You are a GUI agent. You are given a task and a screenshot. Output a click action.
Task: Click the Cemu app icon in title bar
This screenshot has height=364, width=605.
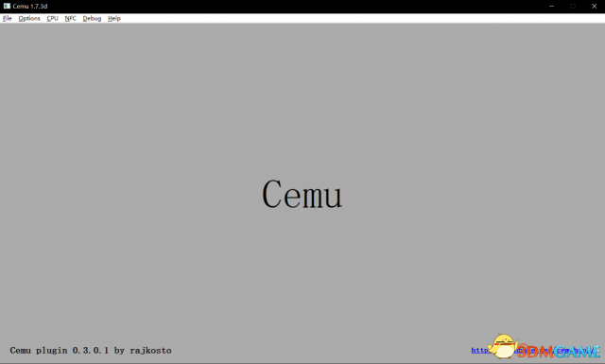(7, 7)
